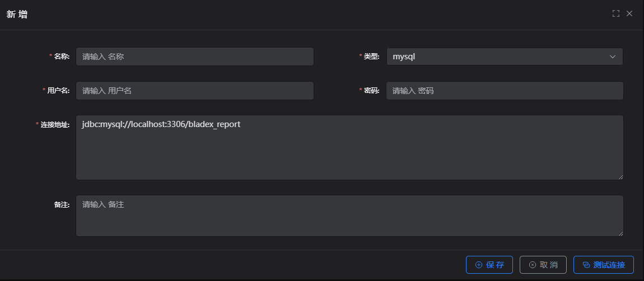Click the 连接地址 field label
Image resolution: width=644 pixels, height=281 pixels.
(x=55, y=125)
